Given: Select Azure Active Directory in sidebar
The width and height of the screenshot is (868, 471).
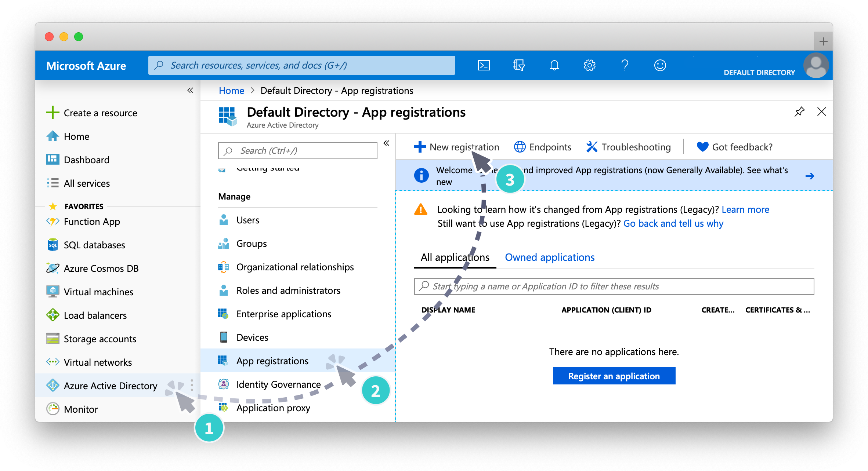Looking at the screenshot, I should point(111,386).
